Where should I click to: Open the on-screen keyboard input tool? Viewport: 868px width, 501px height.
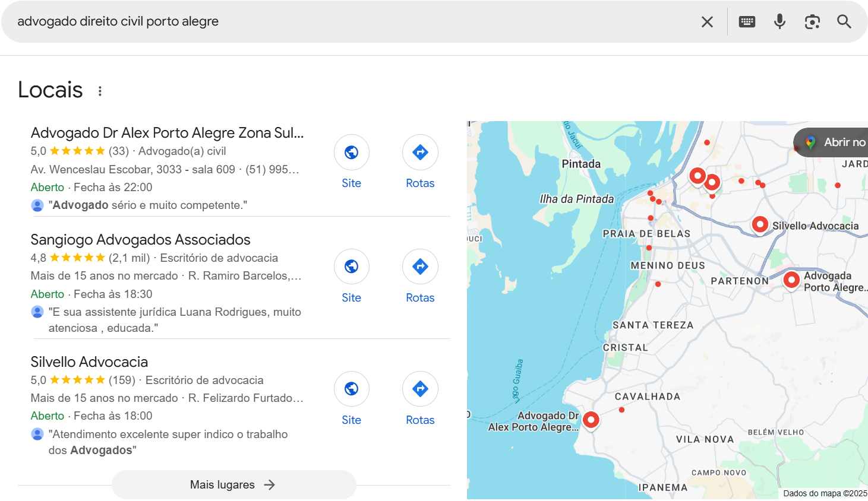pos(747,22)
